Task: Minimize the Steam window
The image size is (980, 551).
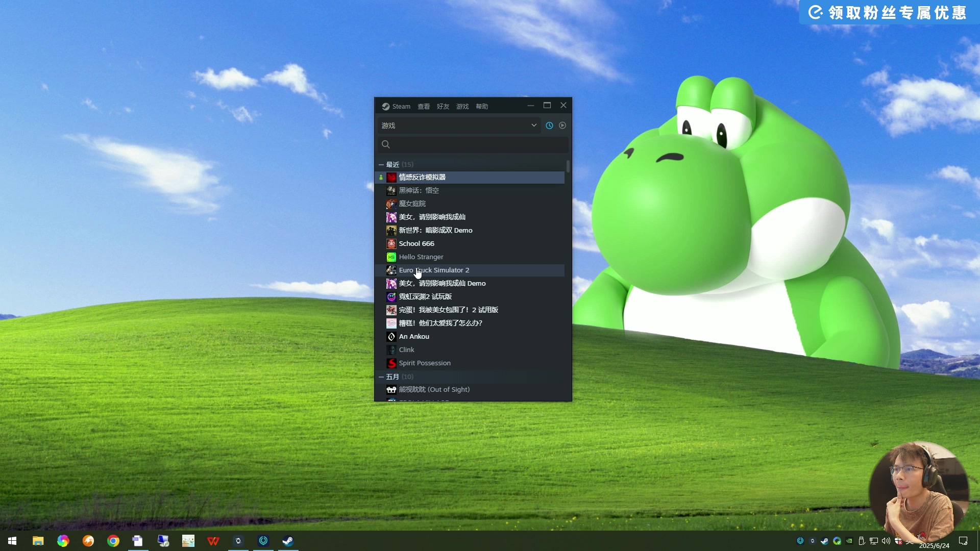Action: click(x=531, y=105)
